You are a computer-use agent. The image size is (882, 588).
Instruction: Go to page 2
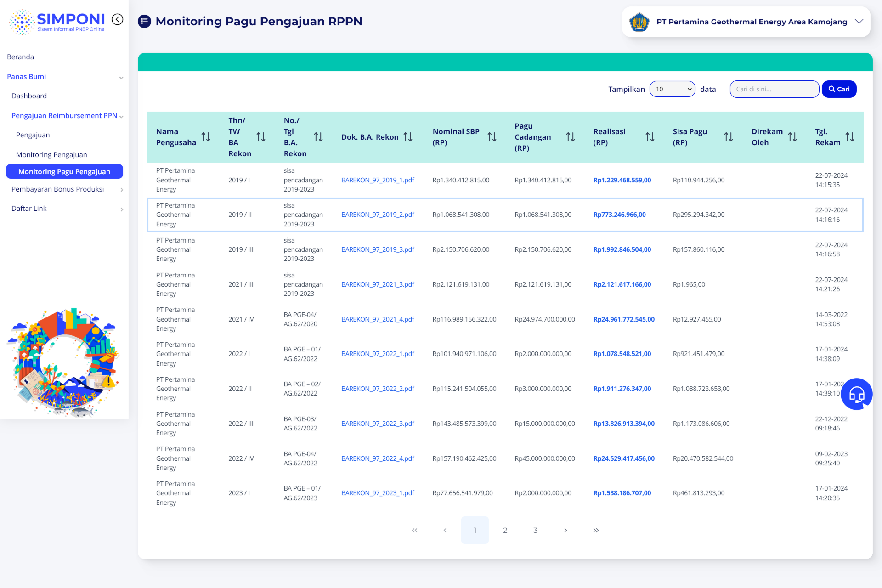tap(505, 530)
